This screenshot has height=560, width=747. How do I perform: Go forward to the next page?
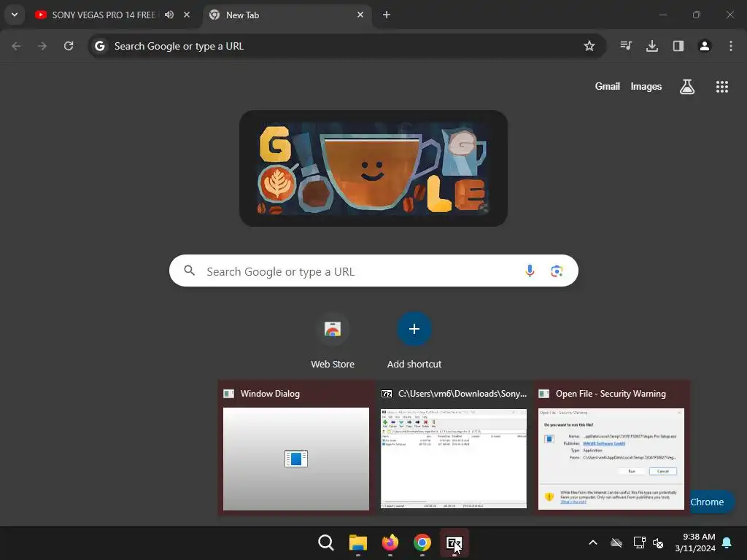coord(42,46)
